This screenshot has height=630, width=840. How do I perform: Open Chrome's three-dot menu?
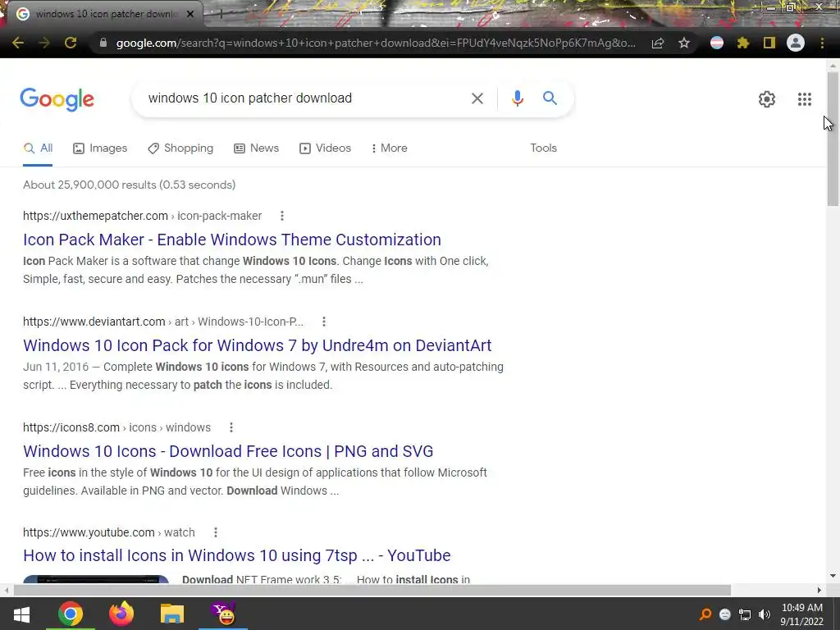click(x=822, y=43)
